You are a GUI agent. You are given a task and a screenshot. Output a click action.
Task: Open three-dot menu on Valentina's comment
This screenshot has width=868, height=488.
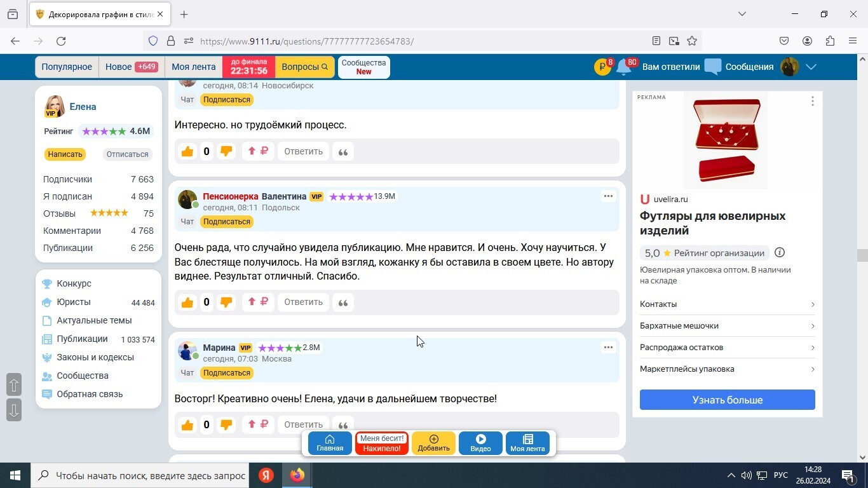coord(608,196)
